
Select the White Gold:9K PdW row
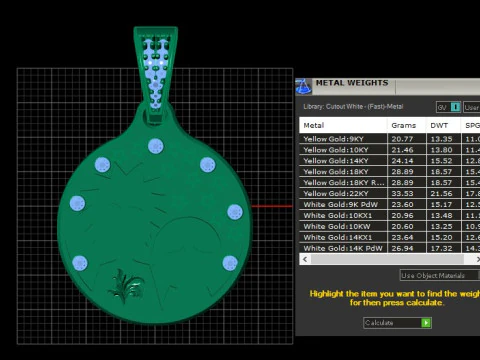point(390,205)
